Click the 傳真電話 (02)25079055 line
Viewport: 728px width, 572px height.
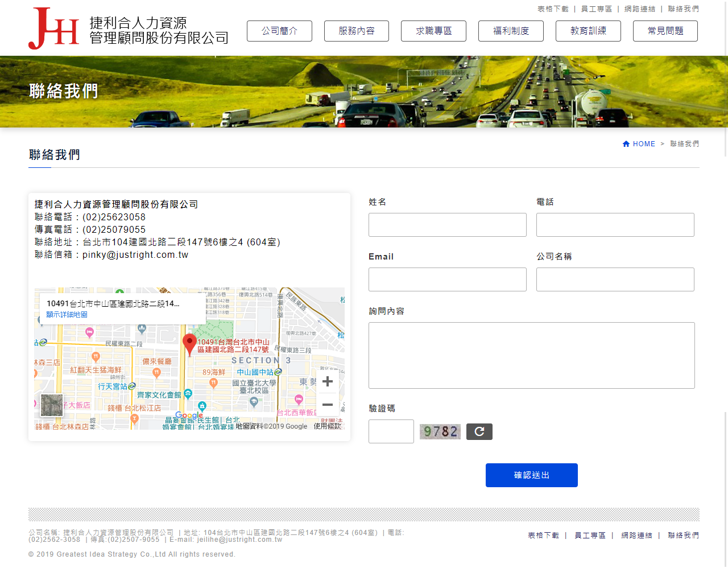[90, 230]
